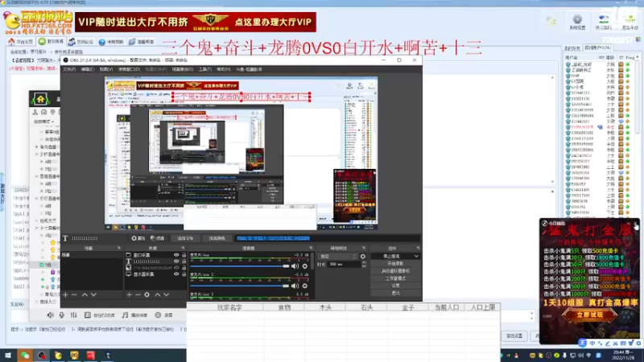Lock the 窗口采集 source

184,255
